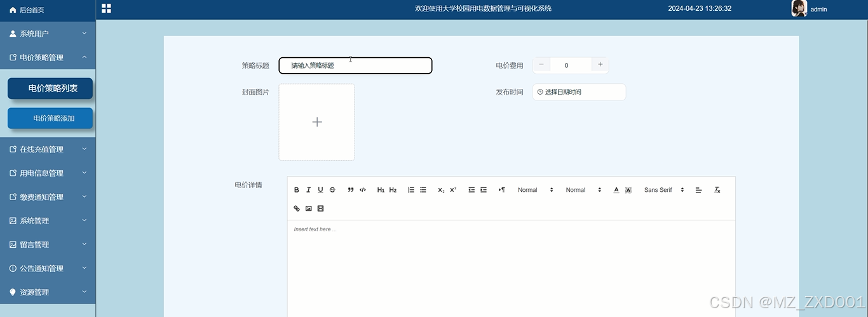
Task: Open the text color picker
Action: tap(616, 190)
